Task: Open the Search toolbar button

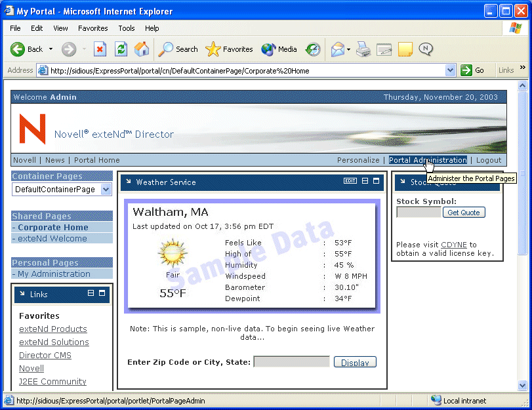Action: click(178, 50)
